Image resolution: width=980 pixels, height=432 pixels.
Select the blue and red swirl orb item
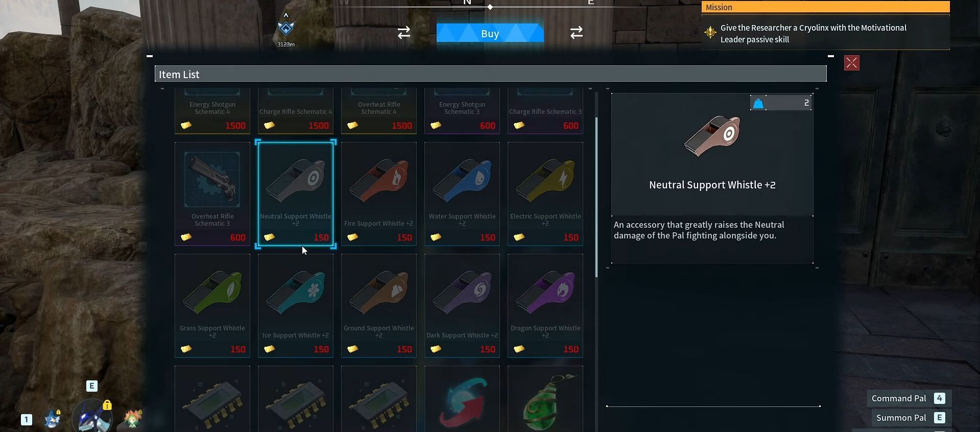pos(462,399)
